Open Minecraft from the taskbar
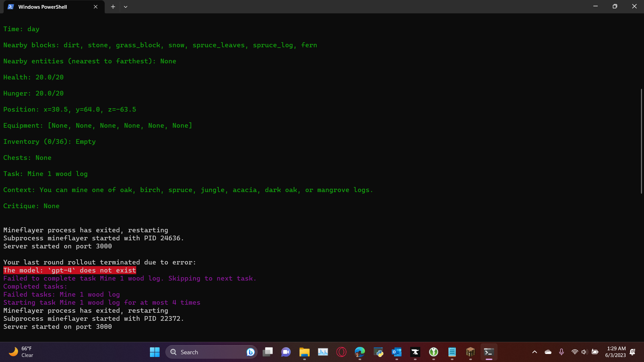 click(471, 352)
